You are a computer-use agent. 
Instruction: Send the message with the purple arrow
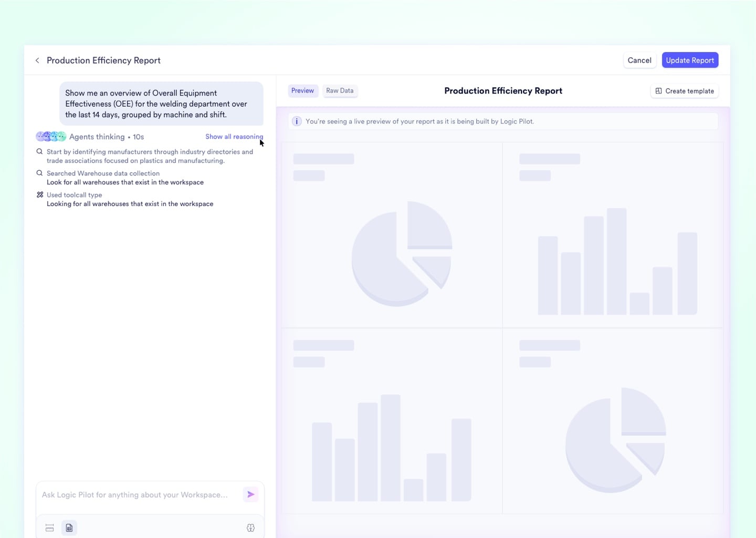pyautogui.click(x=251, y=494)
